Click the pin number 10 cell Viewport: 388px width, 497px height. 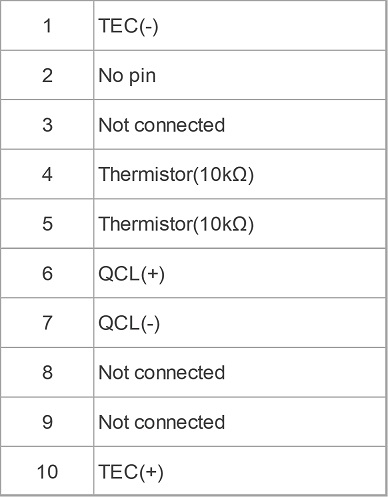(47, 471)
